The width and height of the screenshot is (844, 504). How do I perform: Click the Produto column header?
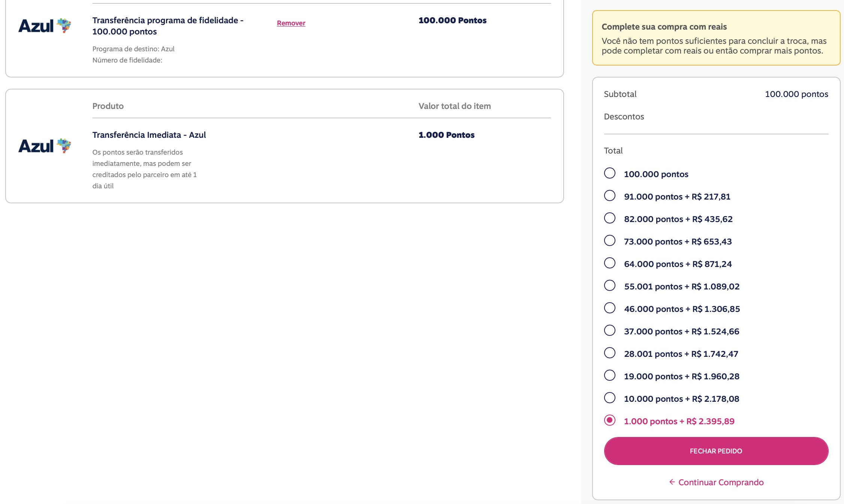108,106
